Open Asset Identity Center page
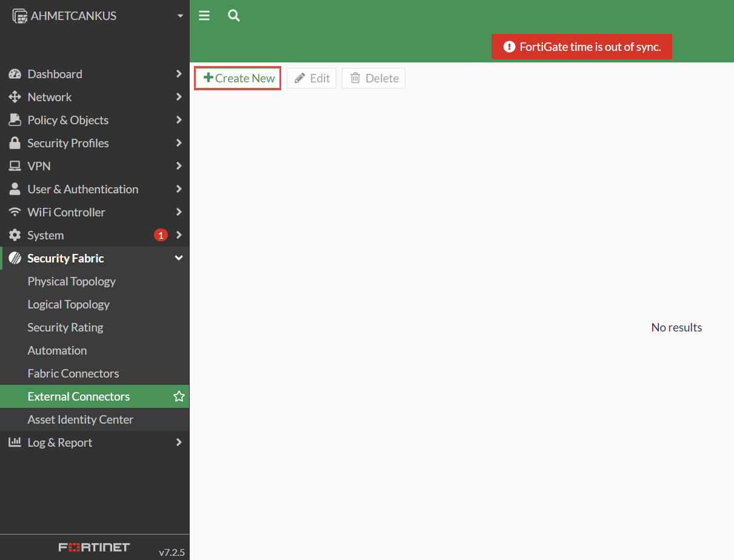The width and height of the screenshot is (734, 560). (95, 419)
